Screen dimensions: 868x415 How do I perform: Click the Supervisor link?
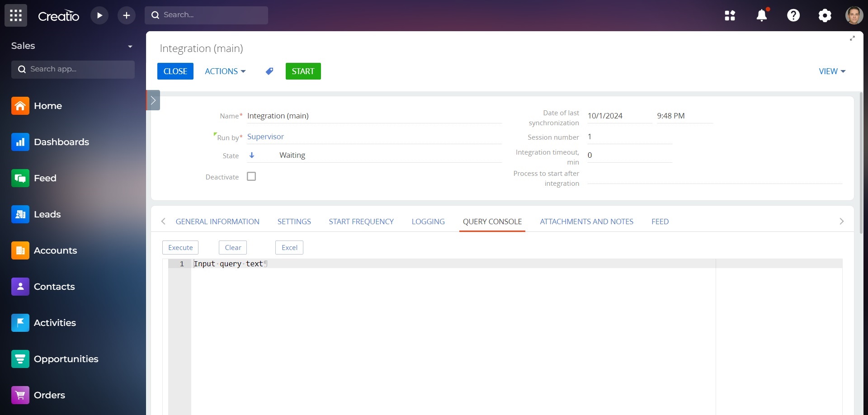click(x=265, y=137)
